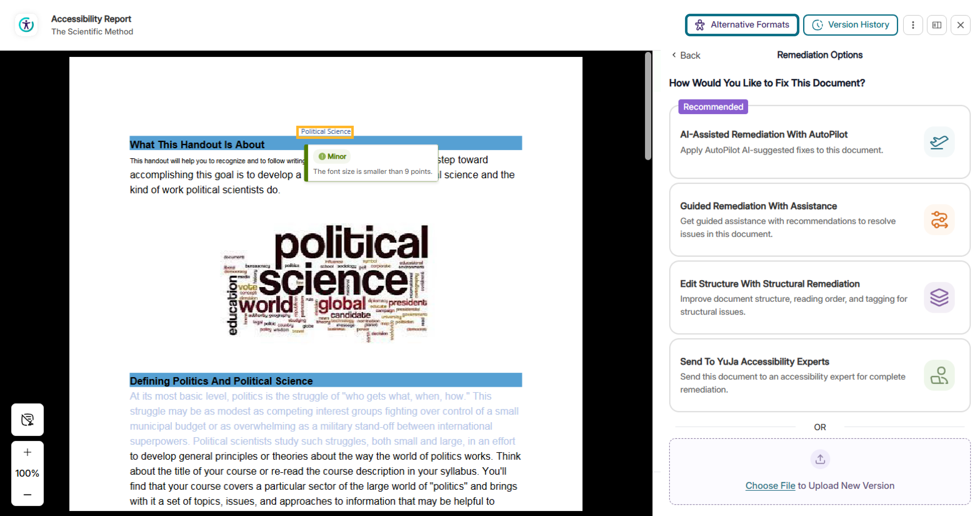Choose Guided Remediation With Assistance
This screenshot has width=980, height=516.
(x=819, y=220)
